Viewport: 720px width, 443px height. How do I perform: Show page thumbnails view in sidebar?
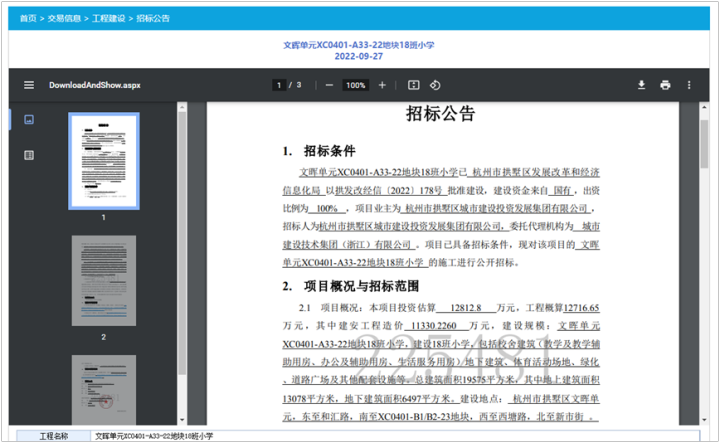coord(29,120)
